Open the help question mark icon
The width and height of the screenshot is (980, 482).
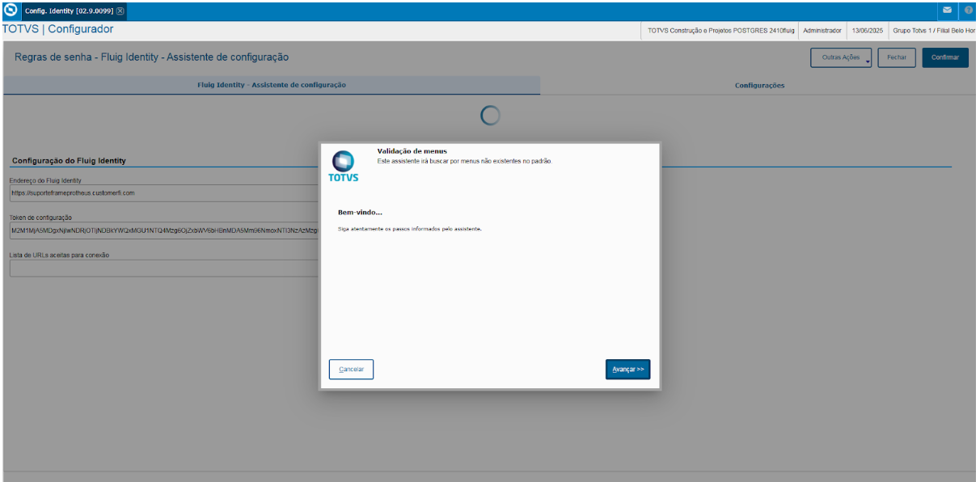969,10
